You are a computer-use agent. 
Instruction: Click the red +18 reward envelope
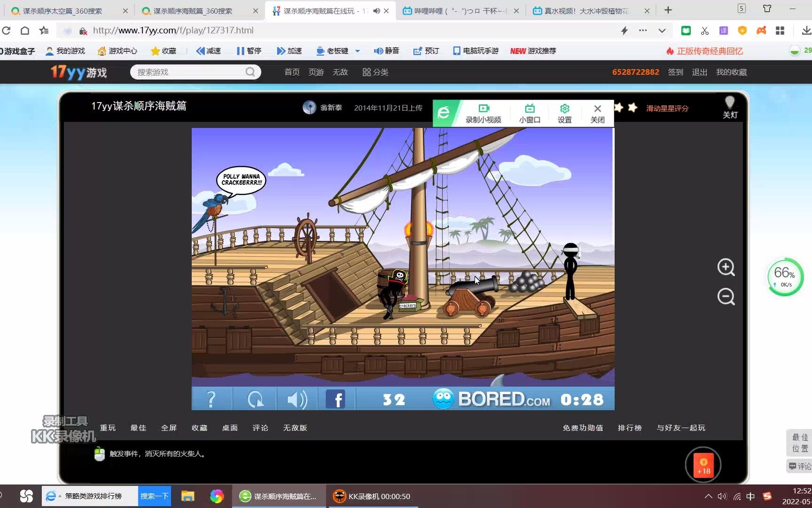[703, 465]
